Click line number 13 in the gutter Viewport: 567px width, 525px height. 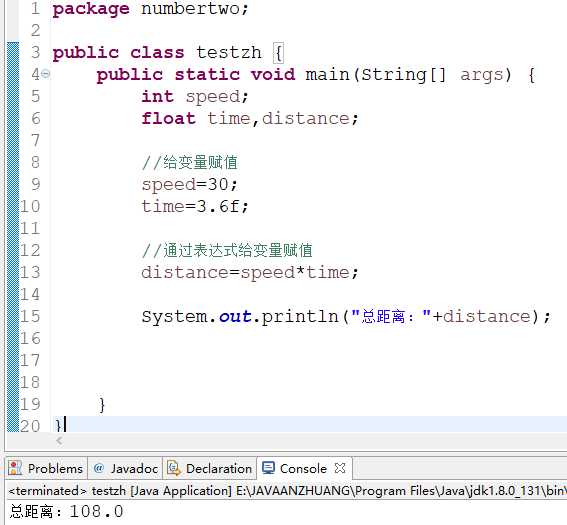pos(30,272)
